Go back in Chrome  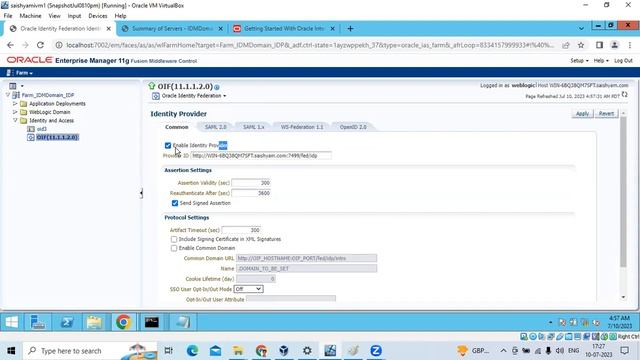(x=10, y=45)
